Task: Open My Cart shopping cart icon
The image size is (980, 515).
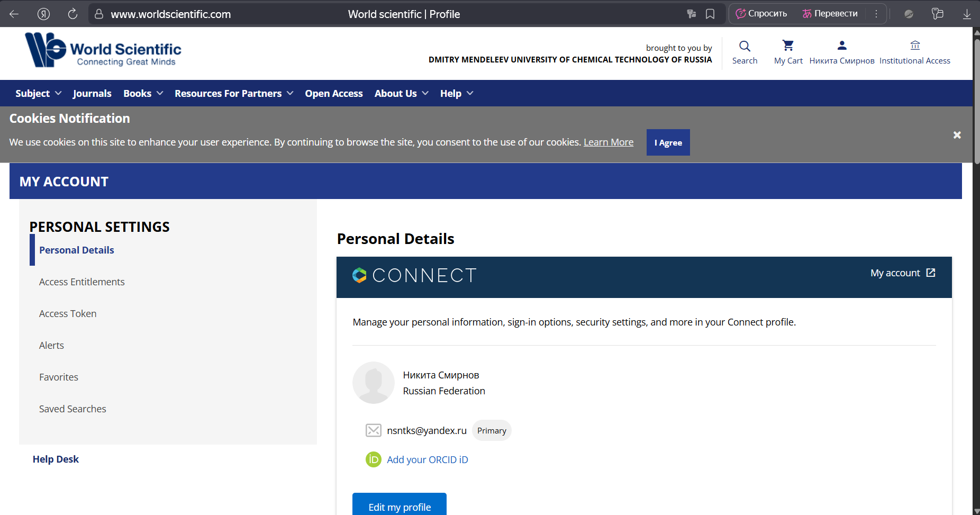Action: click(788, 46)
